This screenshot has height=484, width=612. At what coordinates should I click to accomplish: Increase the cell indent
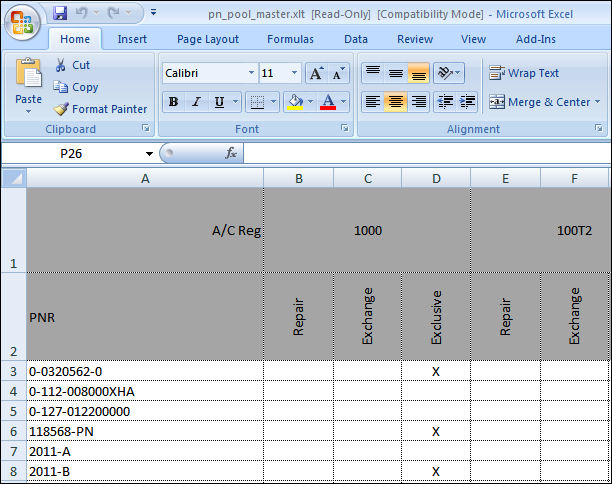point(467,102)
